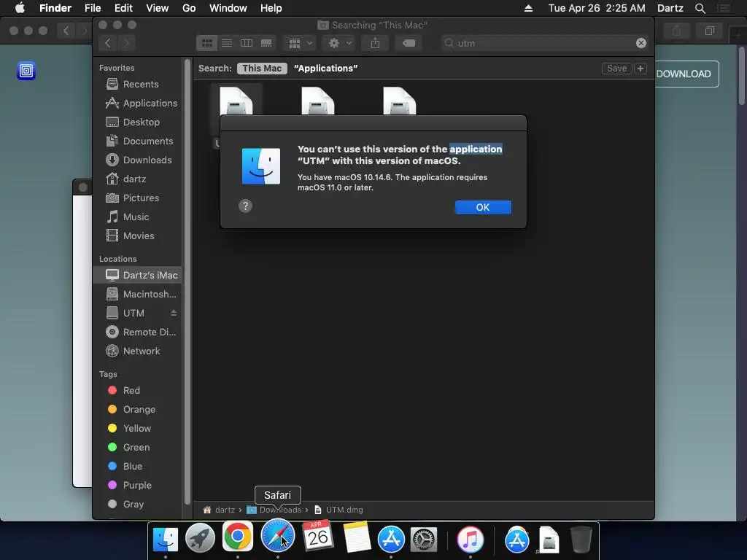
Task: Open Google Chrome from the Dock
Action: click(238, 537)
